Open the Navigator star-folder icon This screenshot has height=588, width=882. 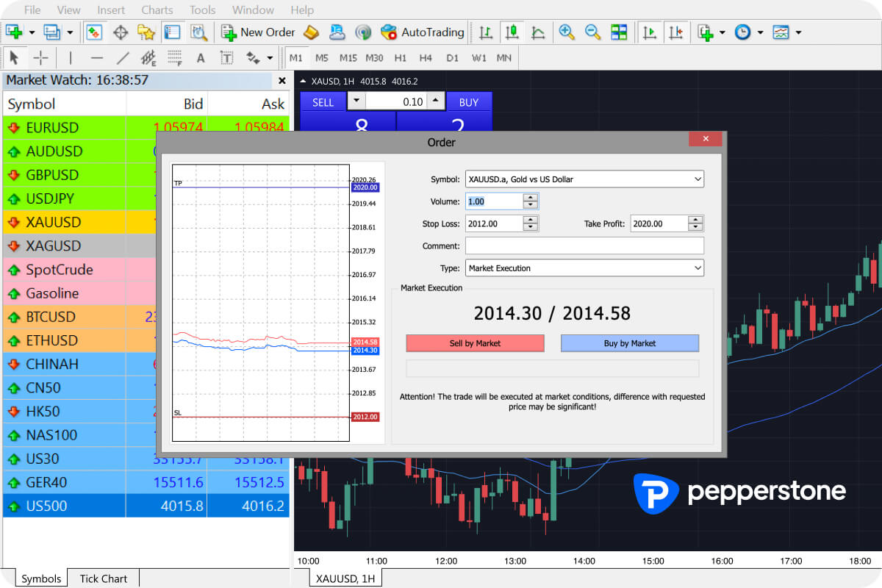[x=146, y=32]
